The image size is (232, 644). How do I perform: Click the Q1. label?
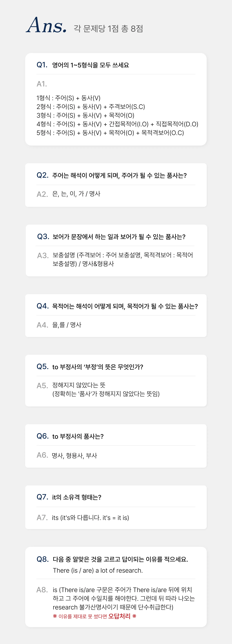point(42,65)
